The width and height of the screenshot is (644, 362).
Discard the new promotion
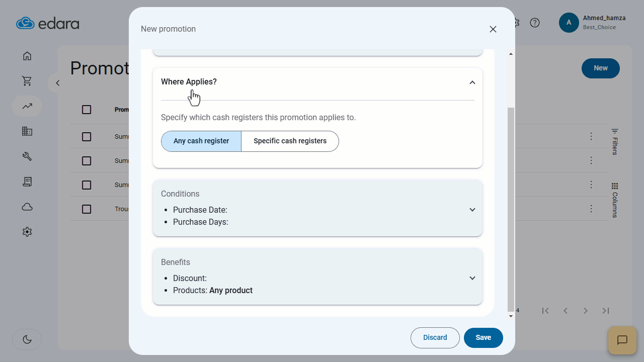[x=435, y=338]
